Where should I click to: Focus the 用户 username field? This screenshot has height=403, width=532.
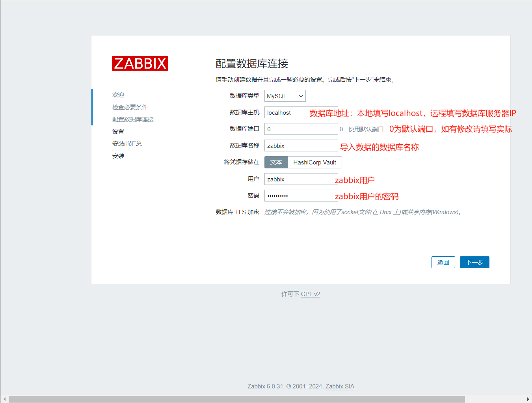click(301, 179)
